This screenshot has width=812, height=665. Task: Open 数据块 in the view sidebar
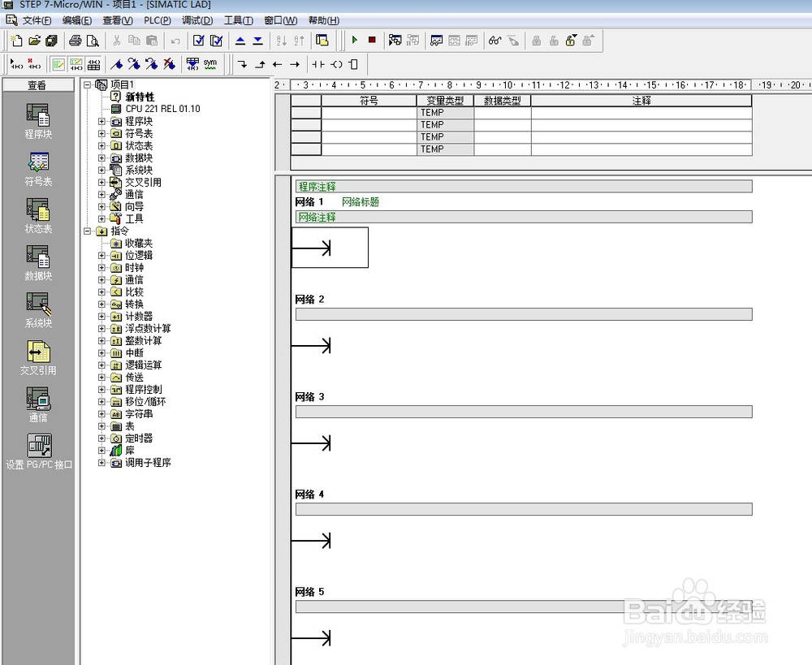(x=38, y=263)
